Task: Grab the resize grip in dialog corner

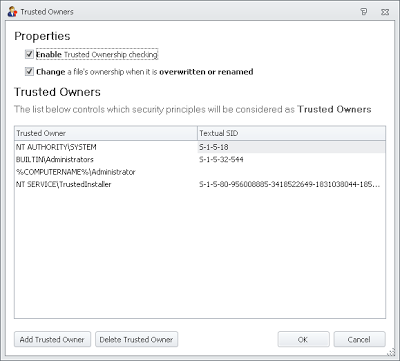Action: pos(390,352)
